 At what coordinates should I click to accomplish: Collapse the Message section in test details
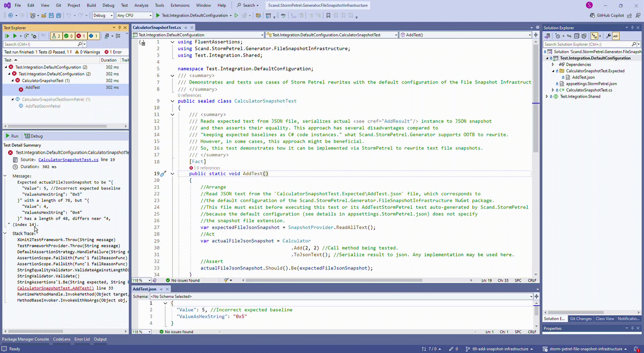5,176
